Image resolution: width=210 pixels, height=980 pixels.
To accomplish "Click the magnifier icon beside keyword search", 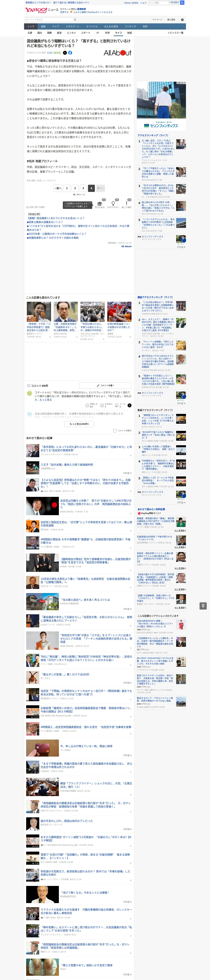I will 75,20.
